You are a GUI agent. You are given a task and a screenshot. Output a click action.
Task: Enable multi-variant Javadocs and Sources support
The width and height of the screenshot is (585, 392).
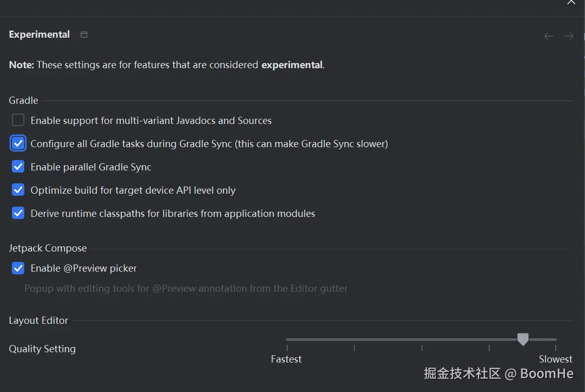click(18, 120)
